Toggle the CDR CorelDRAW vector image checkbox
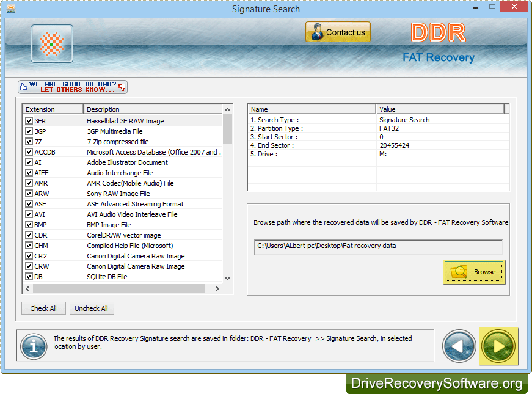Screen dimensions: 532x394 point(29,235)
